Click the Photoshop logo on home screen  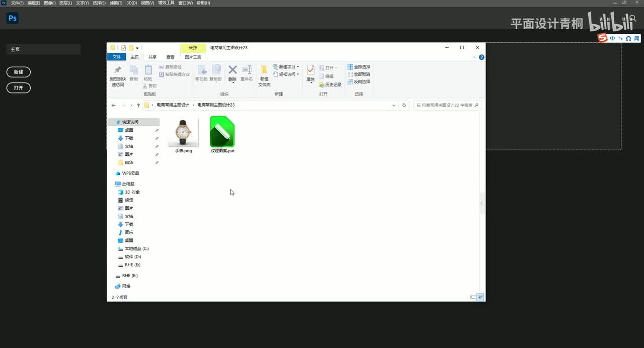[13, 19]
